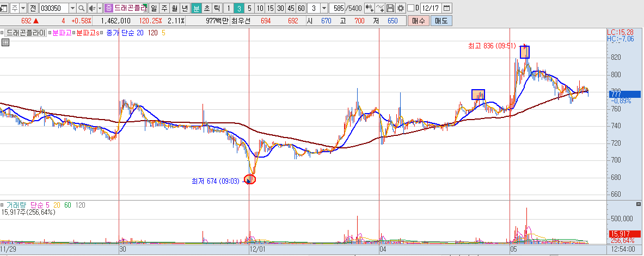Click the bar count field 585
The height and width of the screenshot is (256, 644).
point(337,8)
